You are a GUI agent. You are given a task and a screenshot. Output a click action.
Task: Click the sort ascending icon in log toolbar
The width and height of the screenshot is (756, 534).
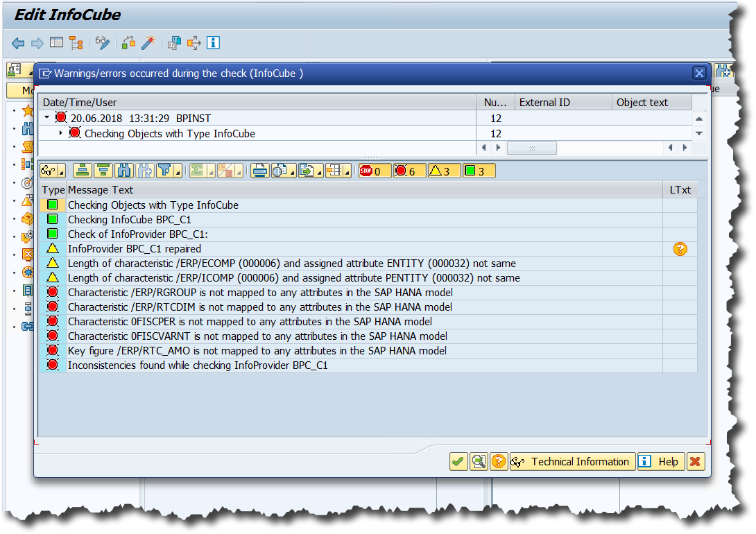pyautogui.click(x=83, y=171)
